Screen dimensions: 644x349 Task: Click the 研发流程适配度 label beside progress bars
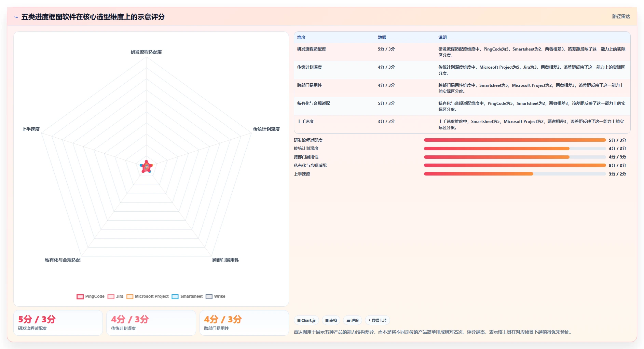point(308,140)
